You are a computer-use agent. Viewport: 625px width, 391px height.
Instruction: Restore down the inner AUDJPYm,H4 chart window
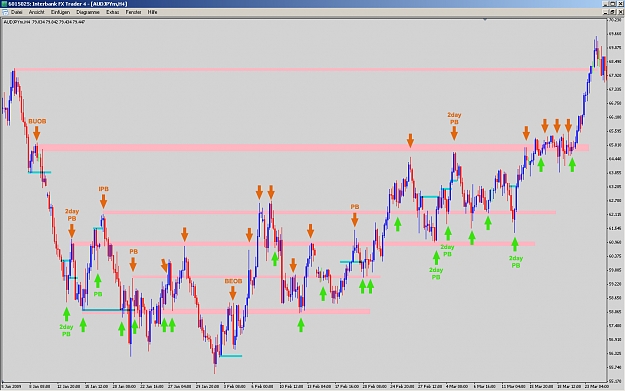[x=613, y=12]
